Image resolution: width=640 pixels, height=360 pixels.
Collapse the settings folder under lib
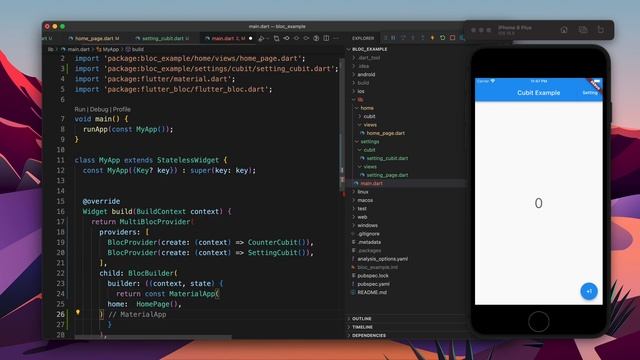coord(369,142)
